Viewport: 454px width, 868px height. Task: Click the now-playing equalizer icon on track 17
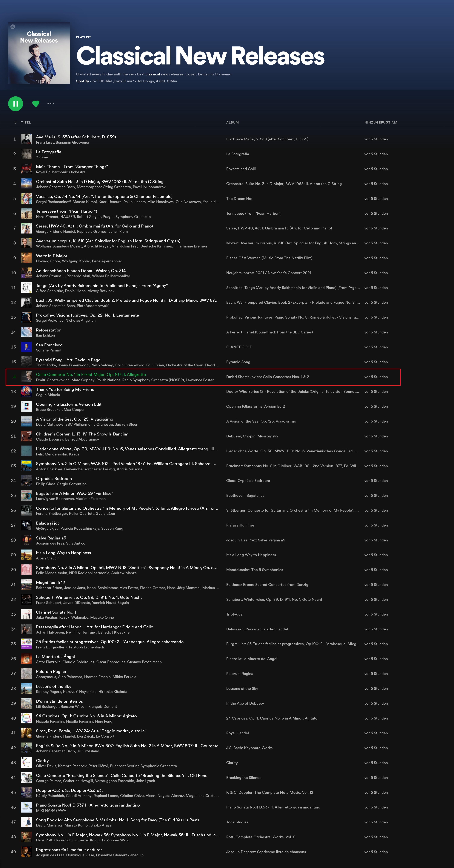click(x=14, y=377)
